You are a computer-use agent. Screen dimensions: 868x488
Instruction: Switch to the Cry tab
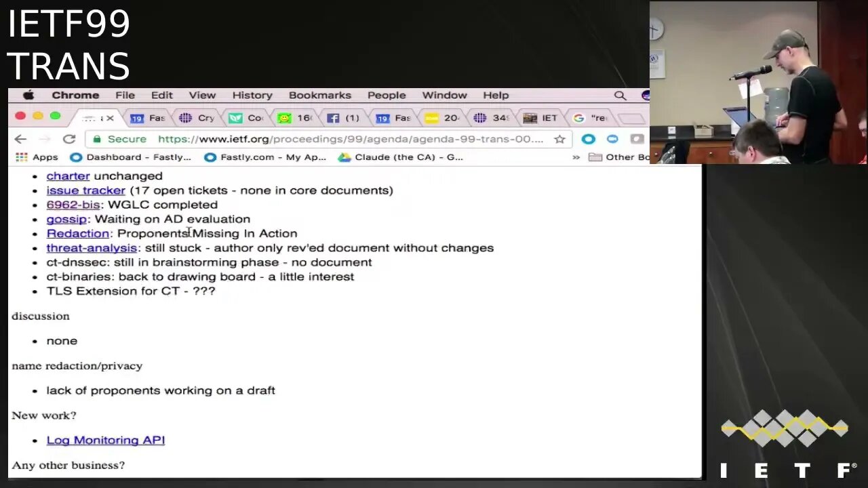pyautogui.click(x=197, y=118)
